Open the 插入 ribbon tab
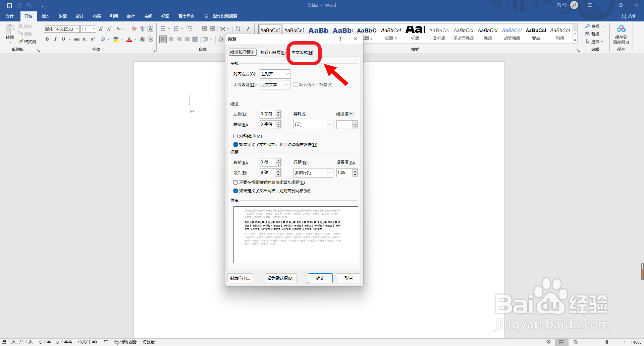 pos(45,16)
